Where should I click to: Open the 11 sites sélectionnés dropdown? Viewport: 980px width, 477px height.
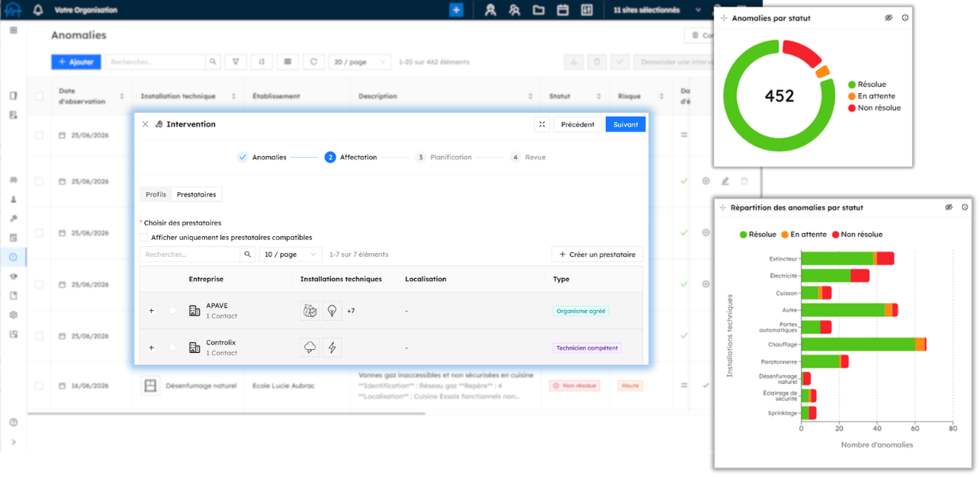657,10
